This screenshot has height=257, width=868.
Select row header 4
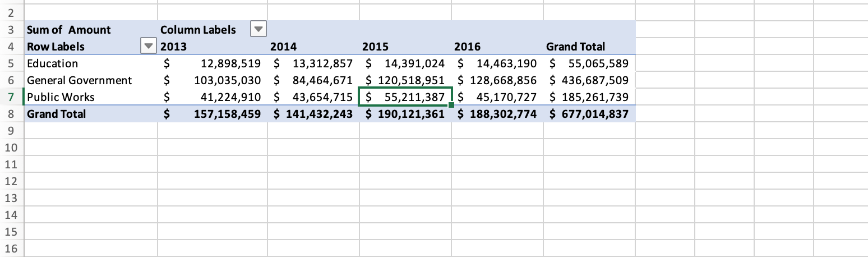click(11, 47)
